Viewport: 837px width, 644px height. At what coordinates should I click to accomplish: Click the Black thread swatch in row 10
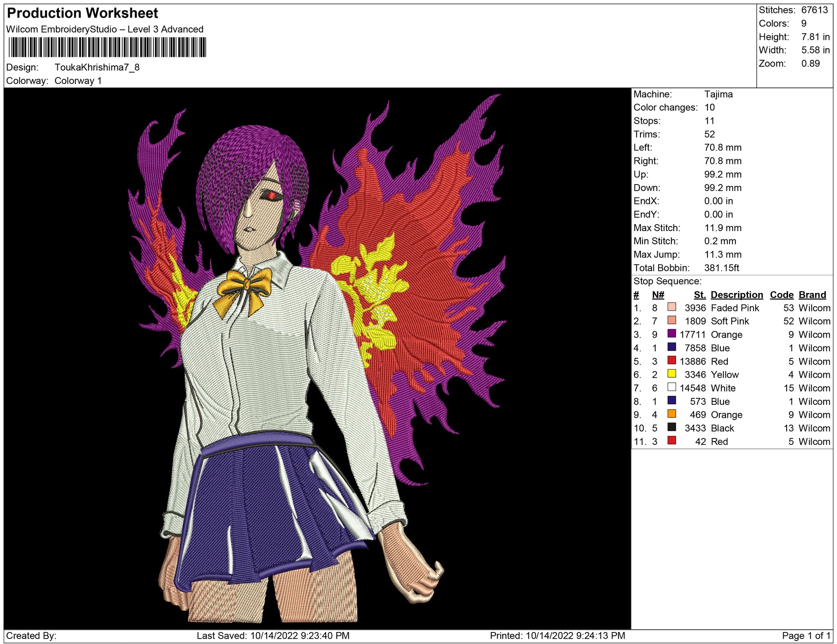tap(671, 427)
